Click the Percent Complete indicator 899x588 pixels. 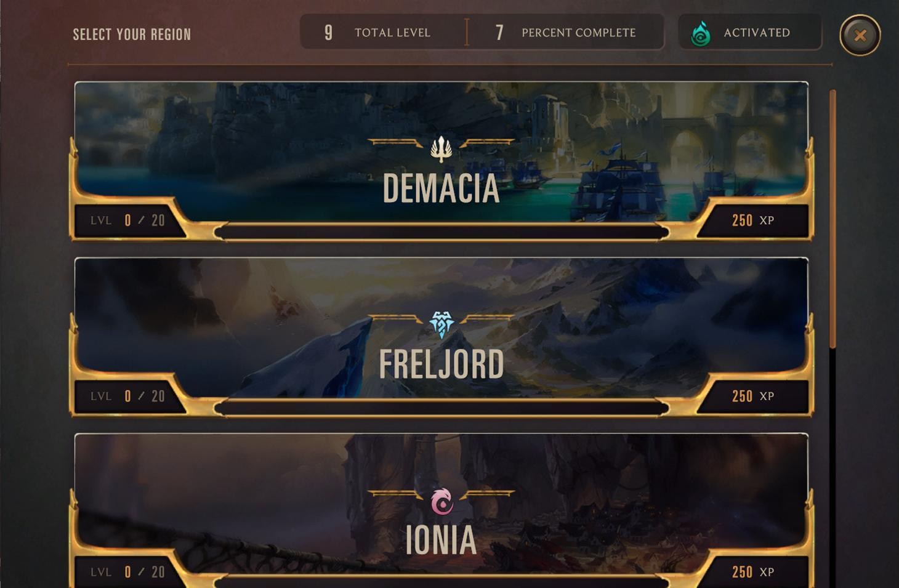pyautogui.click(x=566, y=32)
